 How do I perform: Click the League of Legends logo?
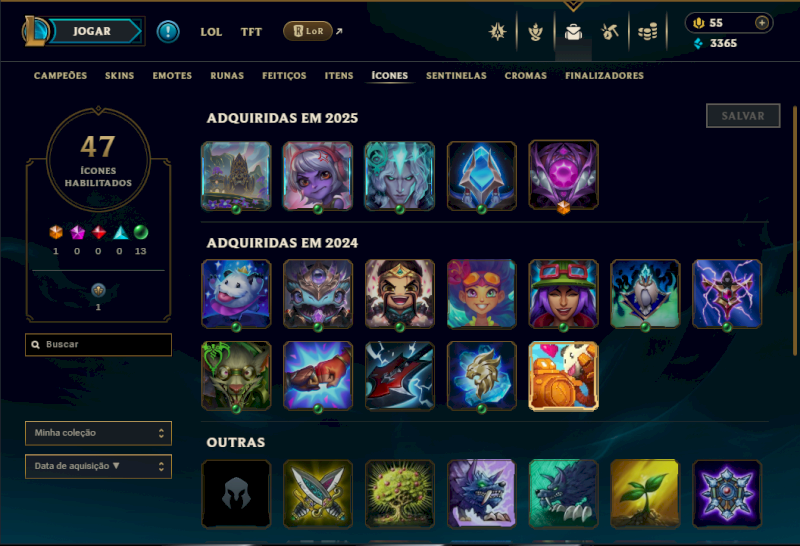(35, 31)
